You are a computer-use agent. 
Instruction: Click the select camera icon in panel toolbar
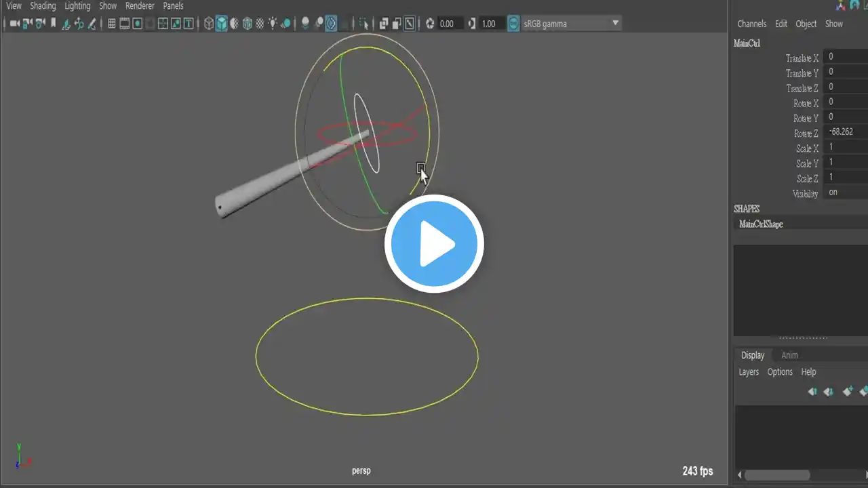click(x=14, y=24)
